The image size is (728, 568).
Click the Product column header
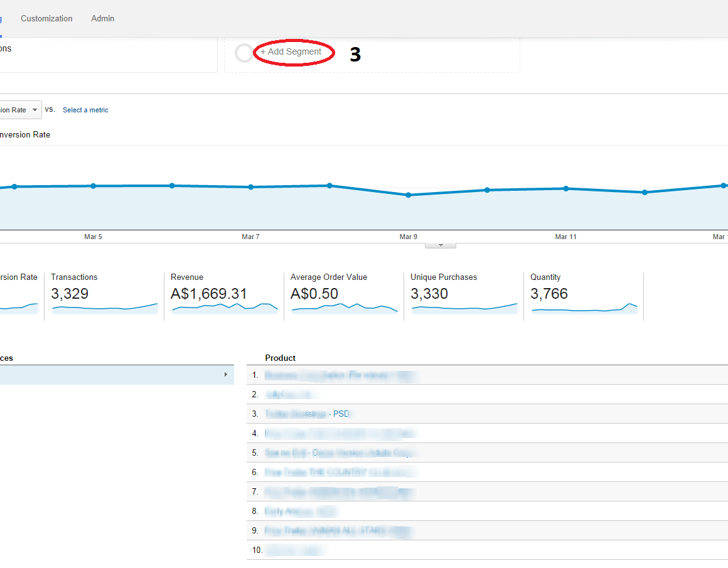(280, 358)
